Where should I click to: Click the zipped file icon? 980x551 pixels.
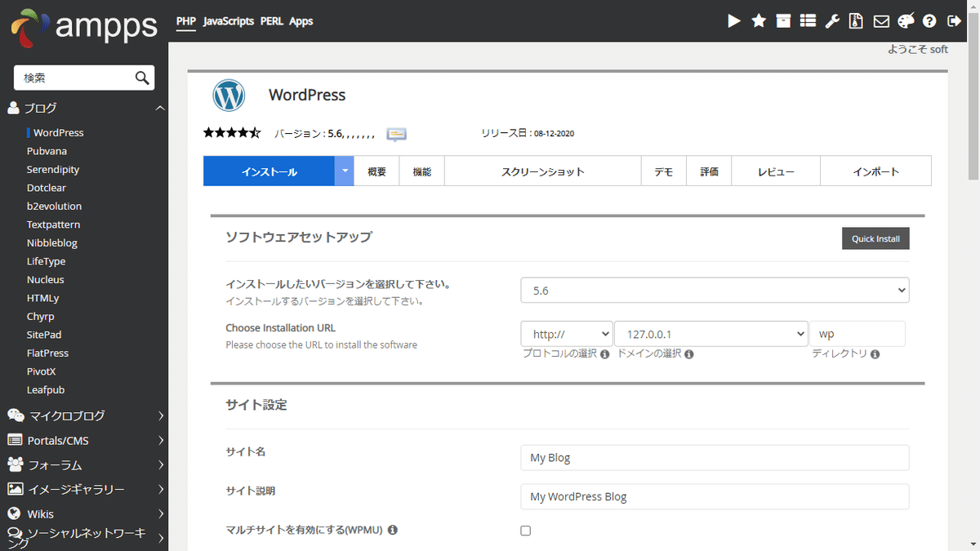click(x=856, y=21)
